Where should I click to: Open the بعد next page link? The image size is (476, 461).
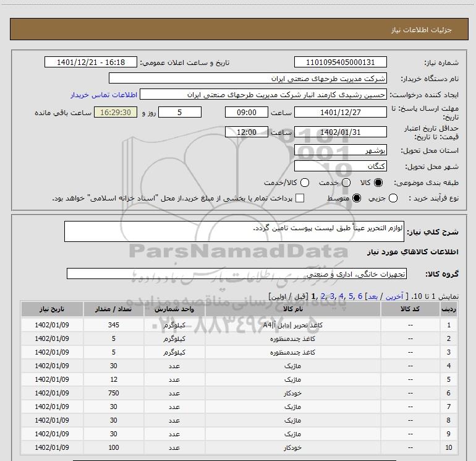[373, 296]
